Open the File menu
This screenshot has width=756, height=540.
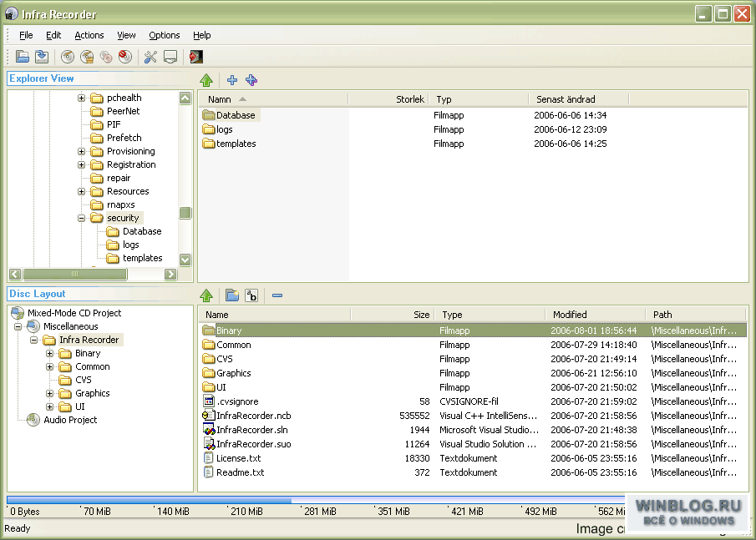tap(26, 35)
